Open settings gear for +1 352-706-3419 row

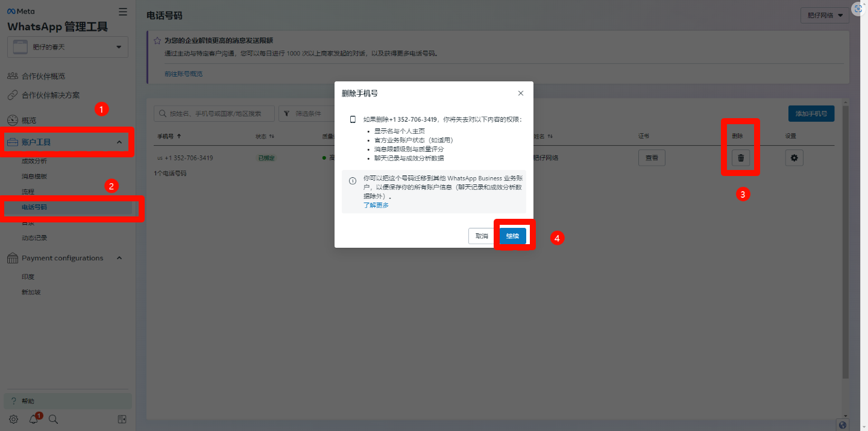coord(794,158)
